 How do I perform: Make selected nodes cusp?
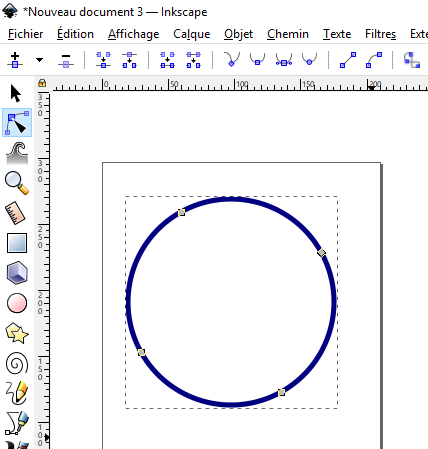click(232, 59)
